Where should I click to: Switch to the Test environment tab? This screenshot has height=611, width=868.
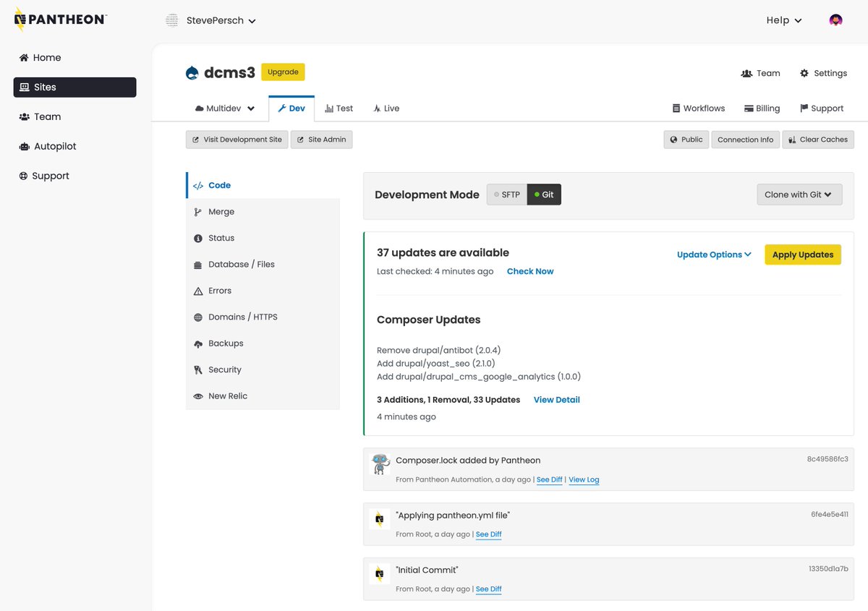tap(339, 108)
